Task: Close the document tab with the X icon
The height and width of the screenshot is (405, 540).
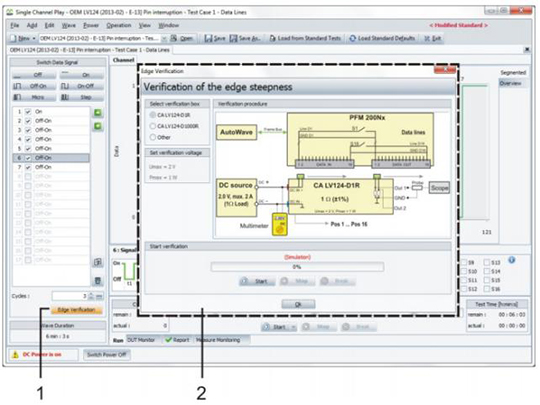Action: coord(527,50)
